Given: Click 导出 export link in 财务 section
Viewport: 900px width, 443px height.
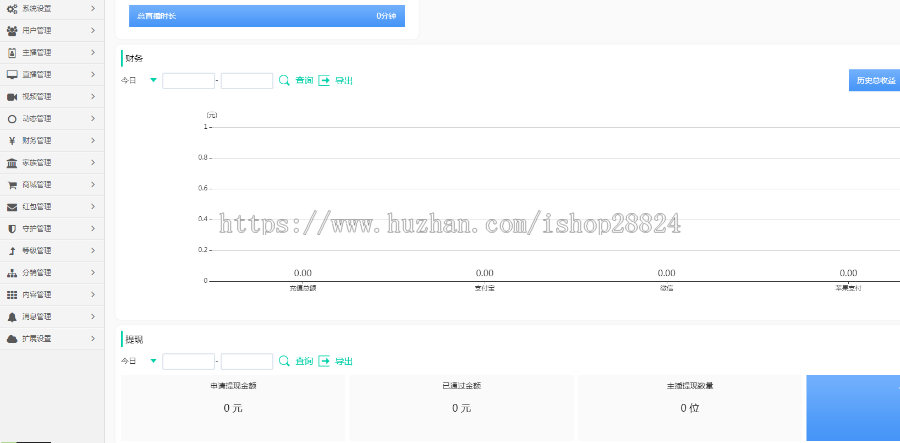Looking at the screenshot, I should (x=336, y=80).
